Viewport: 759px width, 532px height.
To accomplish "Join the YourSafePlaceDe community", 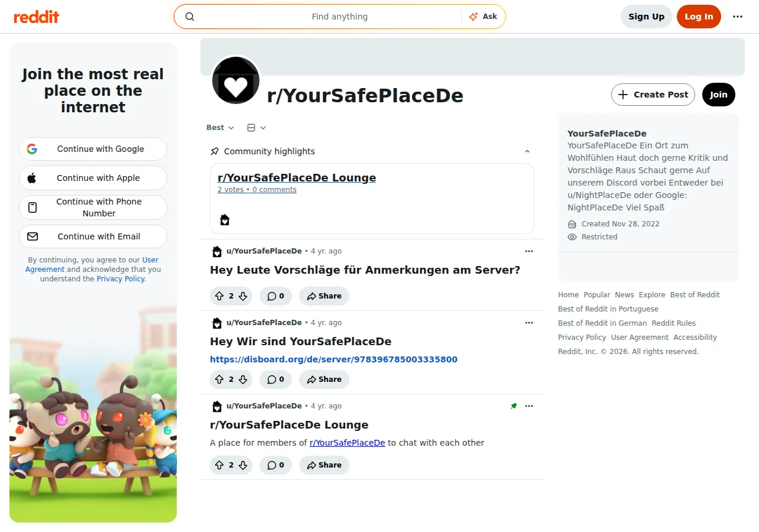I will [x=719, y=95].
